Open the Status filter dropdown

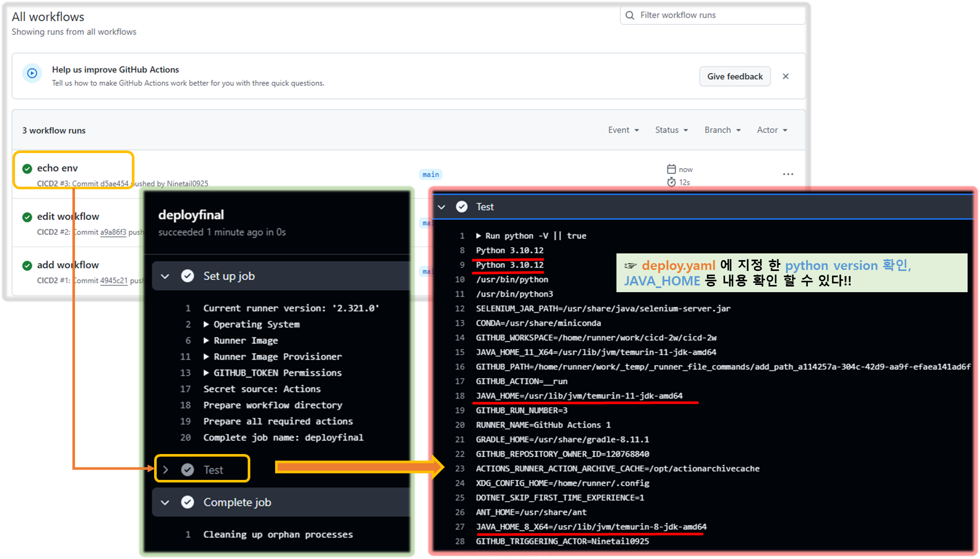point(671,130)
